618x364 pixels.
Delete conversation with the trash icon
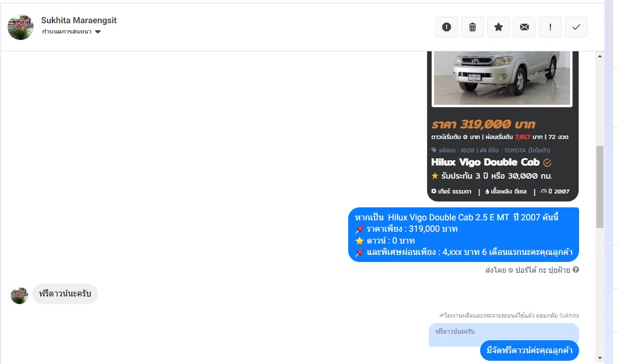click(x=472, y=27)
